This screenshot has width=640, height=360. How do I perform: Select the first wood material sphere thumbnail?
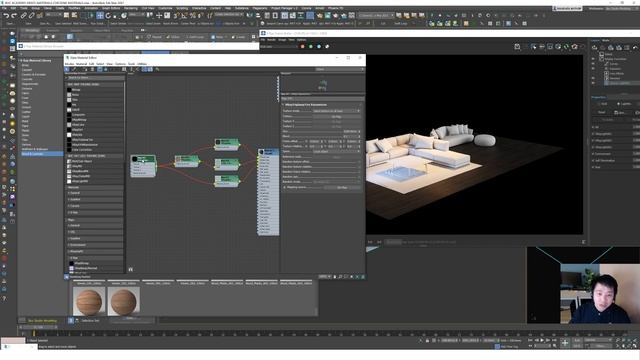89,302
